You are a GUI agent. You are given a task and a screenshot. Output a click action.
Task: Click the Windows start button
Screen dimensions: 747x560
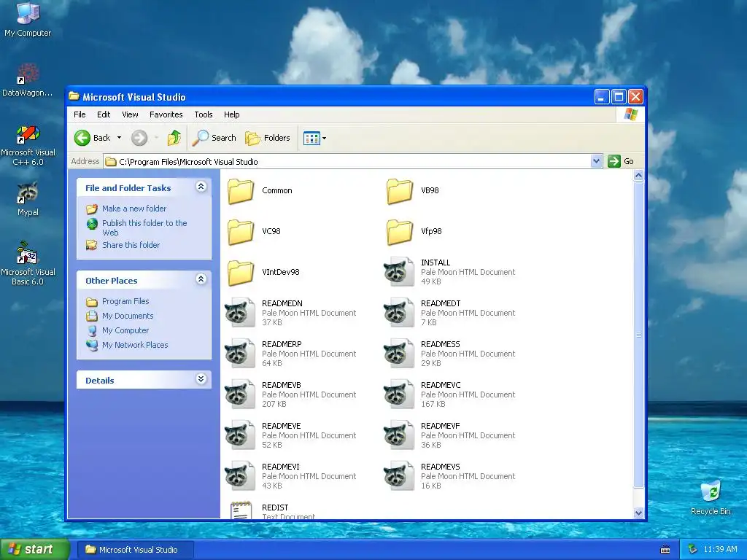(x=35, y=550)
